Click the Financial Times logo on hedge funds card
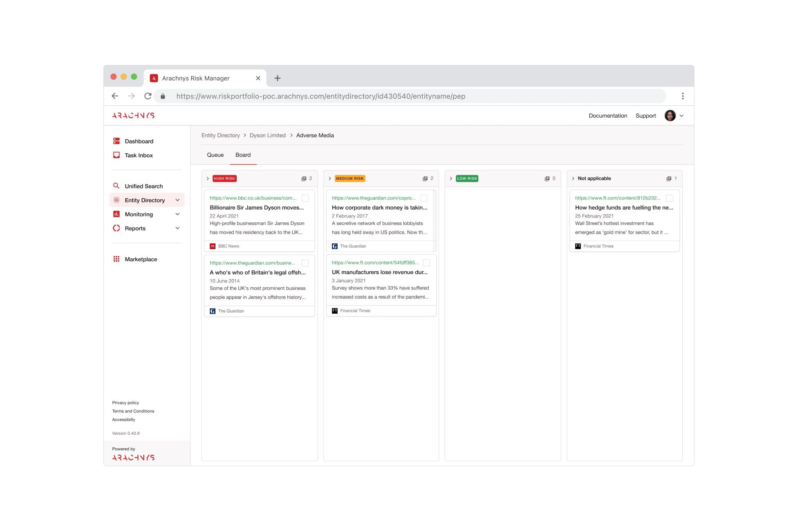798x532 pixels. pos(578,246)
